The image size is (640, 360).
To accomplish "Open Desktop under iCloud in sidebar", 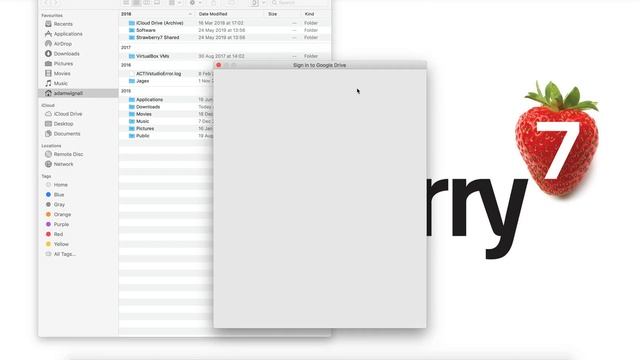I will 63,124.
